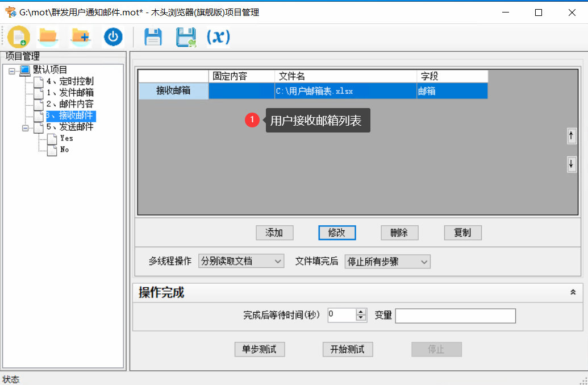Open an existing project file

tap(48, 36)
